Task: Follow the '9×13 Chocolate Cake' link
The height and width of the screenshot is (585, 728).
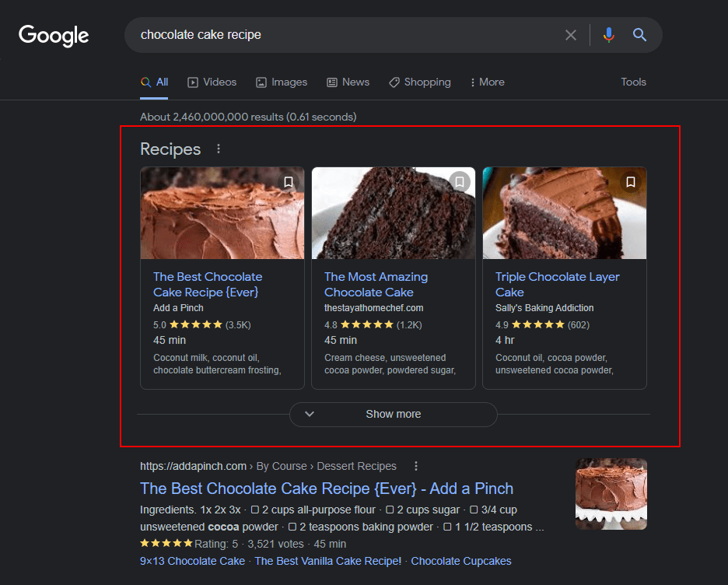Action: (192, 560)
